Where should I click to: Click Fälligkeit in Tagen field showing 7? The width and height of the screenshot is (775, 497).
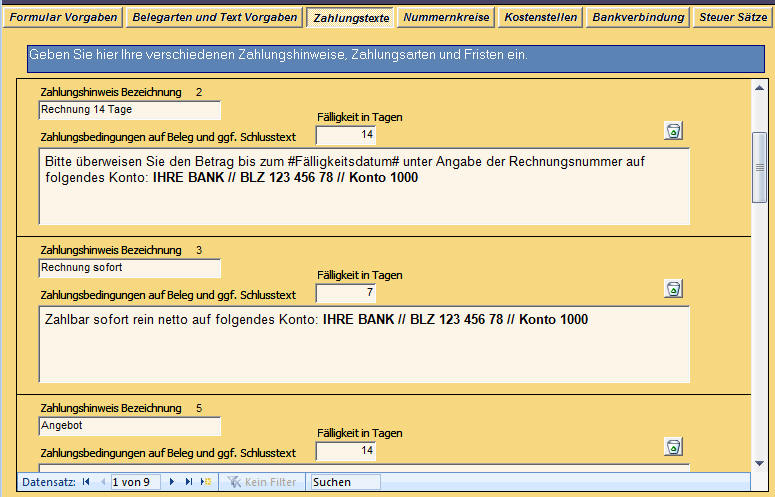coord(346,293)
